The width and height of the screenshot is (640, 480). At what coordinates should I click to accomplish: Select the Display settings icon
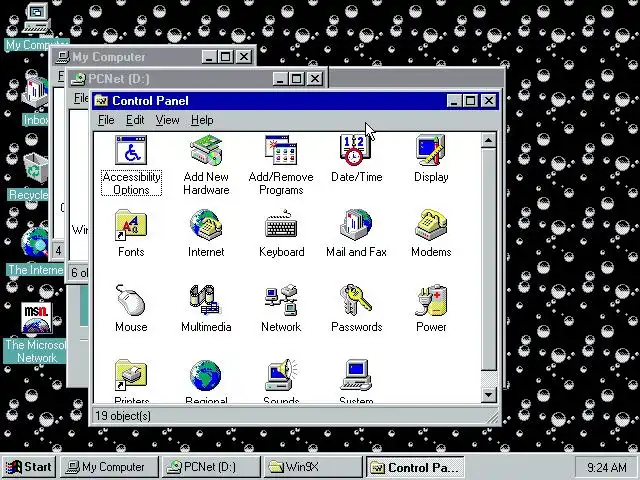(x=431, y=150)
